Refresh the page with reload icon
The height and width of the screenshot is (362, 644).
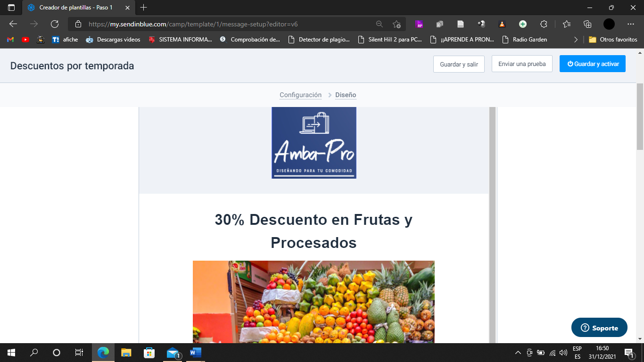click(x=55, y=24)
